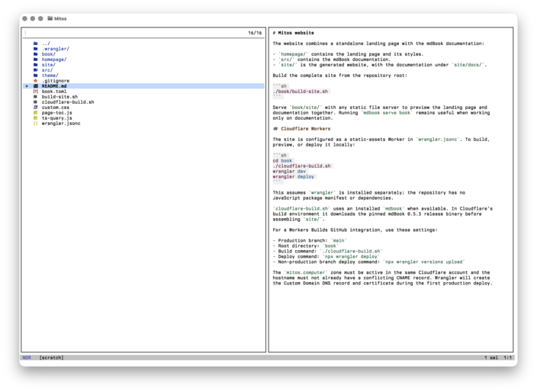
Task: Click the 'wrangler deploy' code line
Action: point(294,177)
